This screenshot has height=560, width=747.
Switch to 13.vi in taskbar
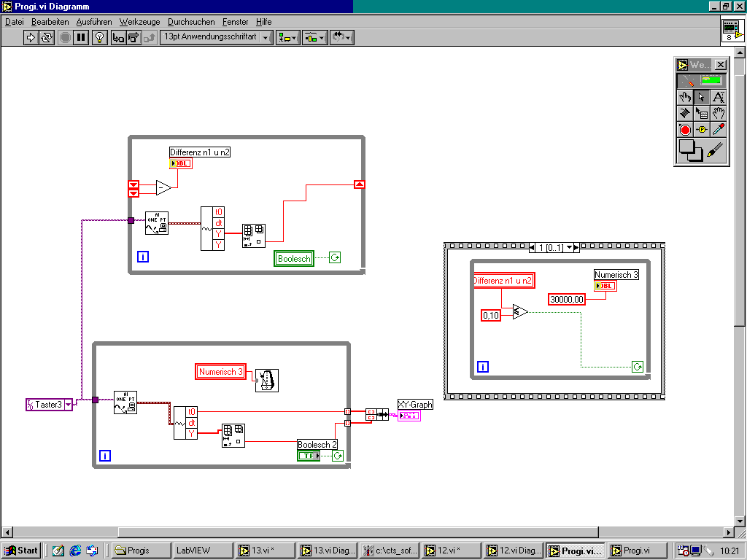click(x=264, y=551)
